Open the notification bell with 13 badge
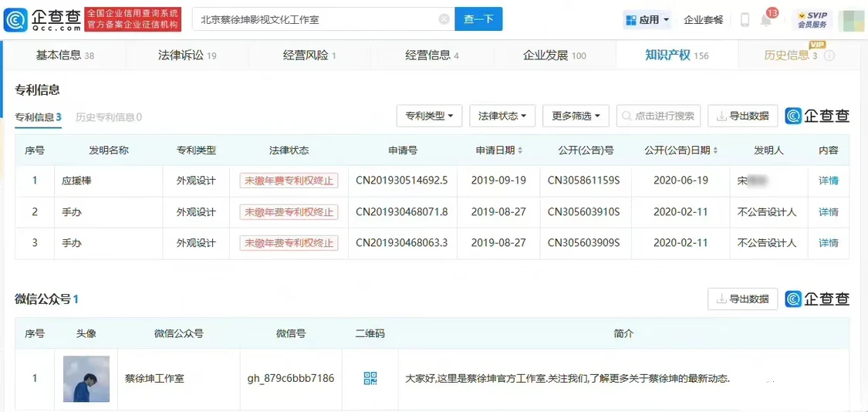868x412 pixels. click(x=767, y=19)
